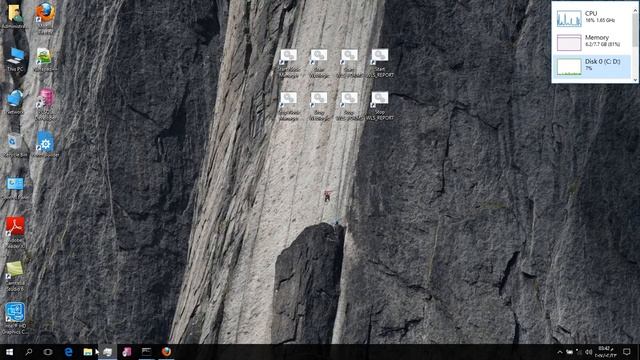This screenshot has height=360, width=640.
Task: Open the Administrator folder desktop icon
Action: [15, 16]
